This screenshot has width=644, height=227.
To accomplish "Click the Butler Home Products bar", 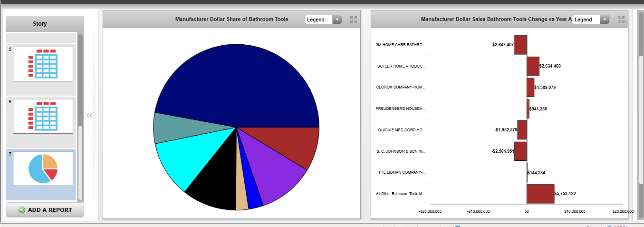I will click(532, 66).
